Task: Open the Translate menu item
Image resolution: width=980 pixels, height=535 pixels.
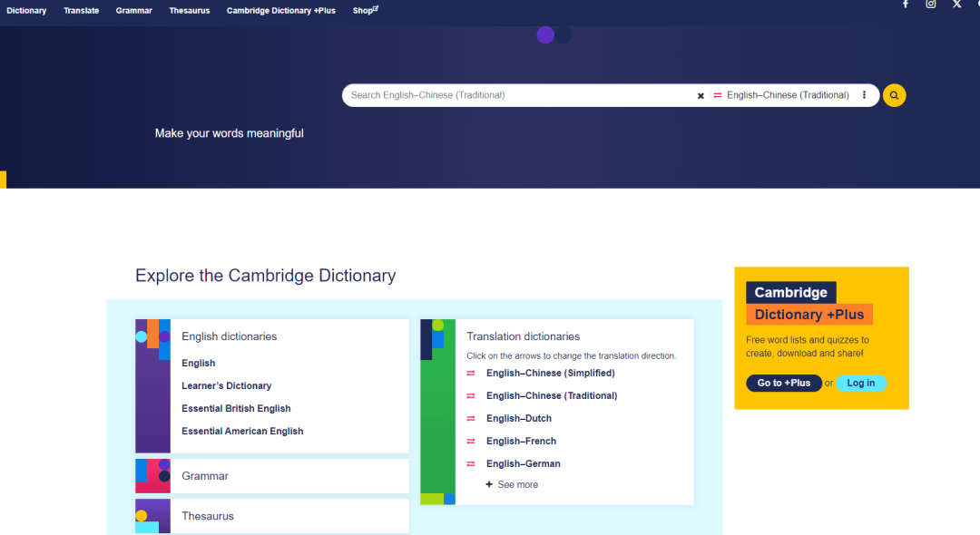Action: pyautogui.click(x=82, y=11)
